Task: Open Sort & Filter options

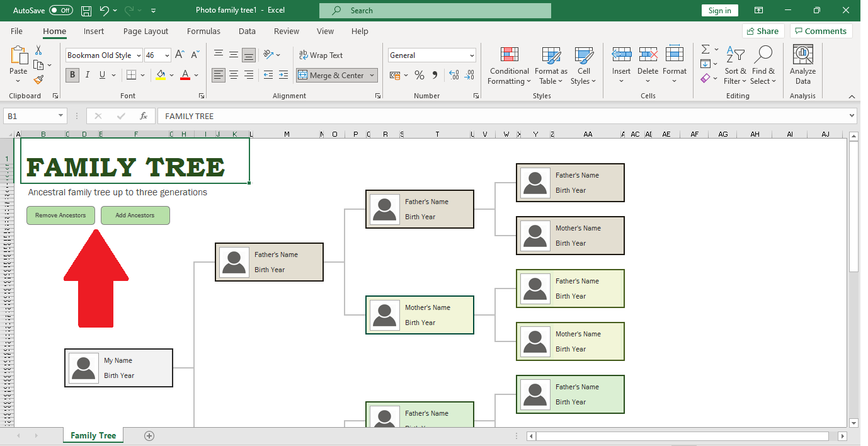Action: 735,66
